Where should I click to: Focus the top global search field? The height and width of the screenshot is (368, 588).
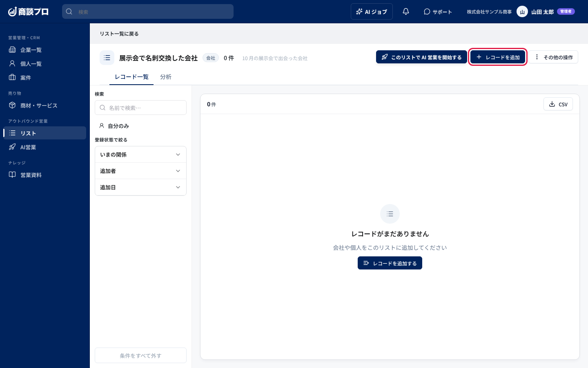point(148,11)
